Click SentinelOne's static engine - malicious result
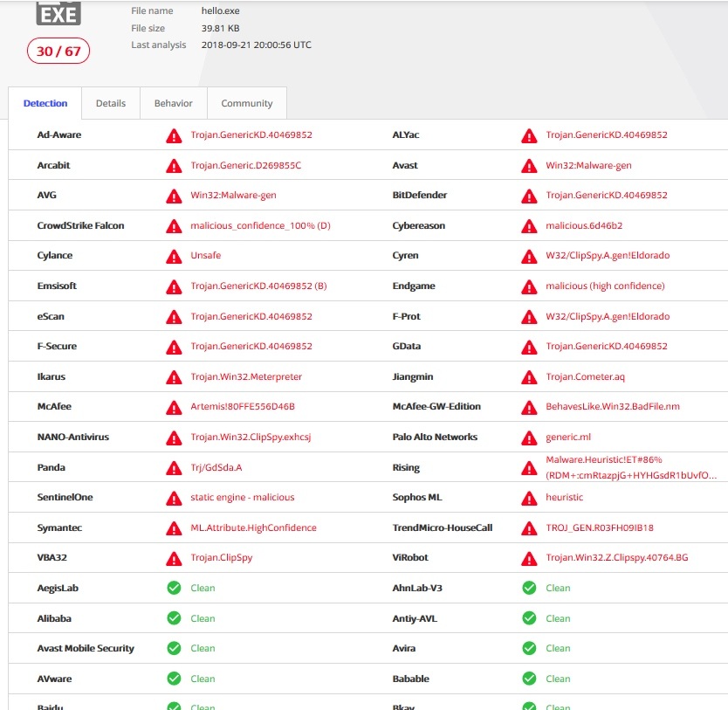This screenshot has width=728, height=710. click(243, 497)
